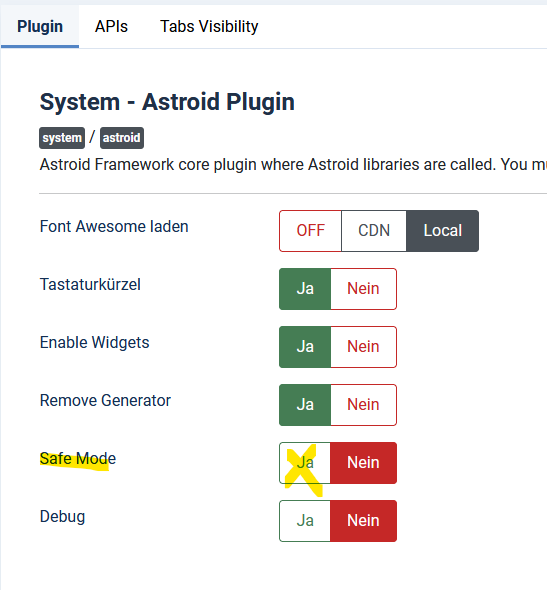Turn on Debug with Ja
Viewport: 547px width, 590px height.
click(305, 521)
